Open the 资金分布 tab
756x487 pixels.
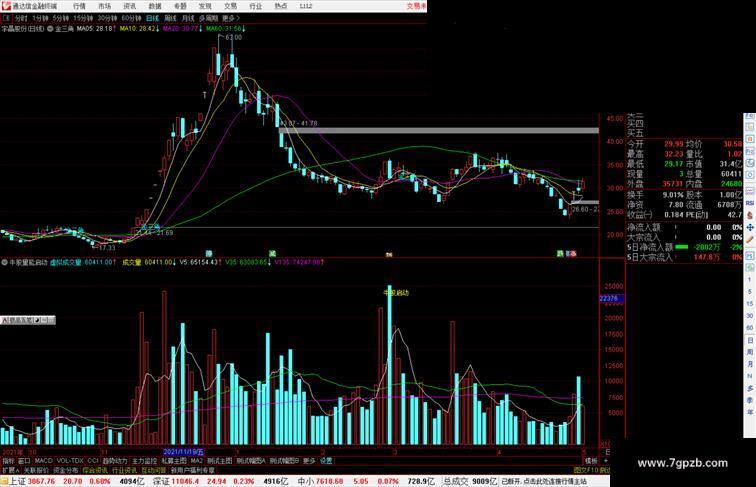pyautogui.click(x=66, y=470)
